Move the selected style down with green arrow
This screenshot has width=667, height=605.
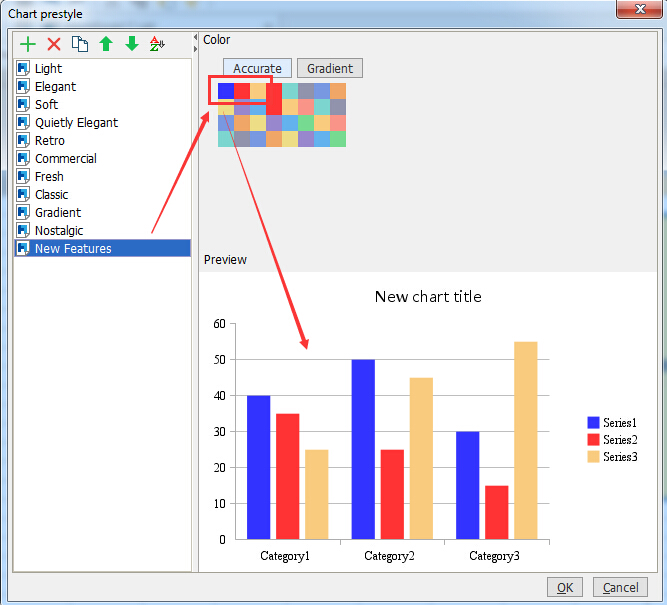pos(132,43)
